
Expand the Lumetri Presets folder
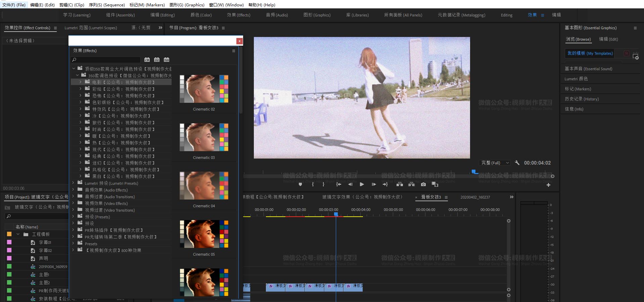click(x=73, y=183)
